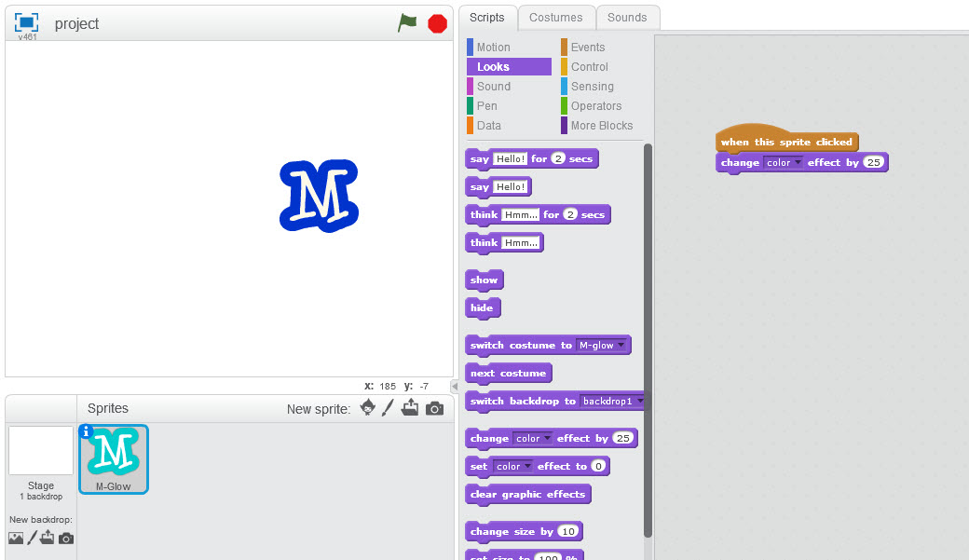Click value 25 in palette change effect block
The width and height of the screenshot is (969, 560).
point(623,438)
